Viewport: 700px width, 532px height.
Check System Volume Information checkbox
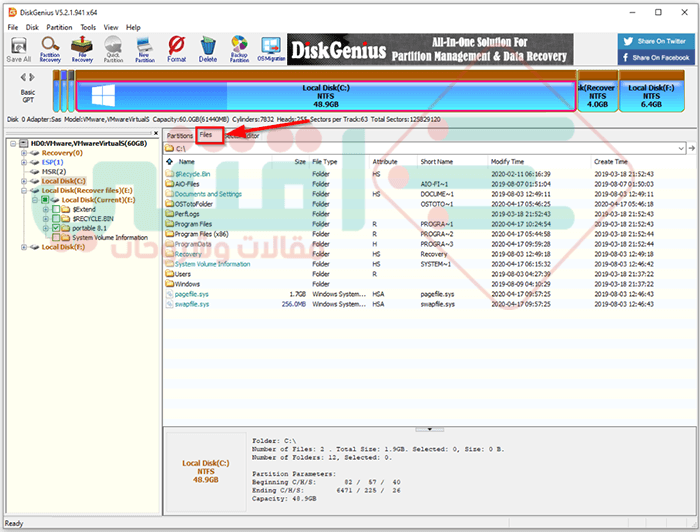point(56,237)
